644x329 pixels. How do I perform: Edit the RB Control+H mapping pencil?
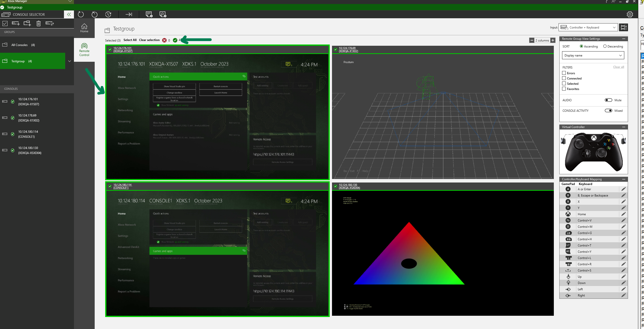click(x=624, y=239)
